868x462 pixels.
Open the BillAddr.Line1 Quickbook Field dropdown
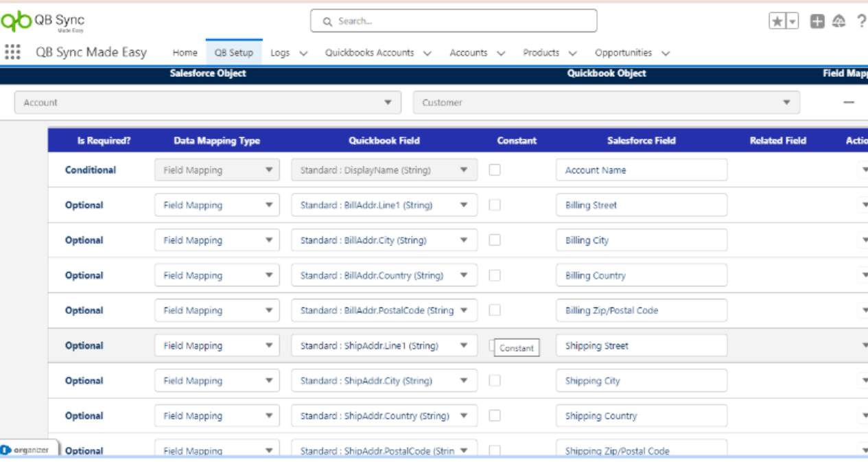point(384,205)
